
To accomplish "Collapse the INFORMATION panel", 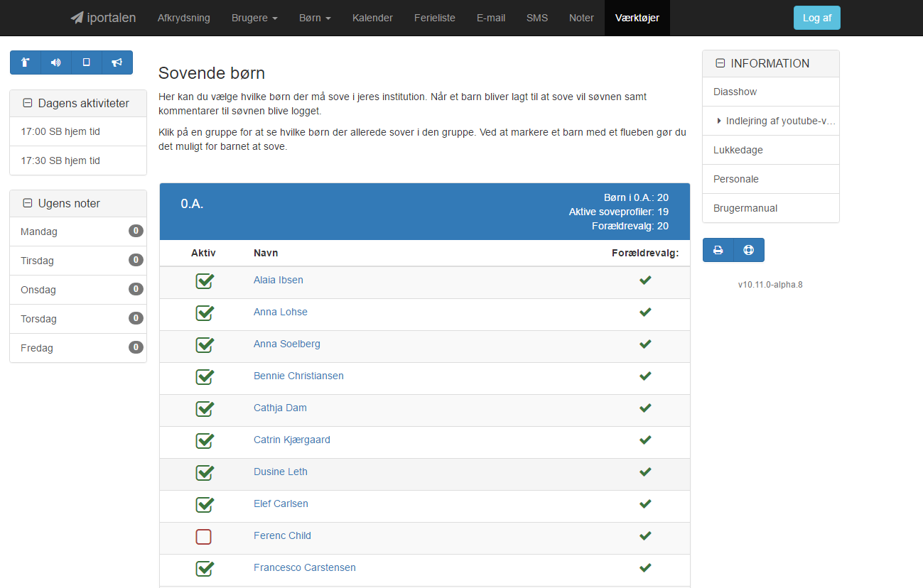I will pyautogui.click(x=720, y=64).
